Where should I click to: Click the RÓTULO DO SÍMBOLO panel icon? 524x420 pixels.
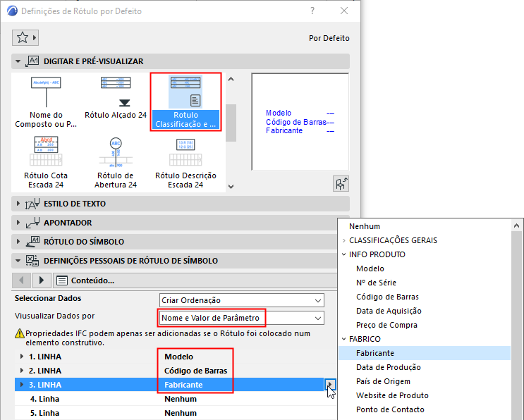32,242
